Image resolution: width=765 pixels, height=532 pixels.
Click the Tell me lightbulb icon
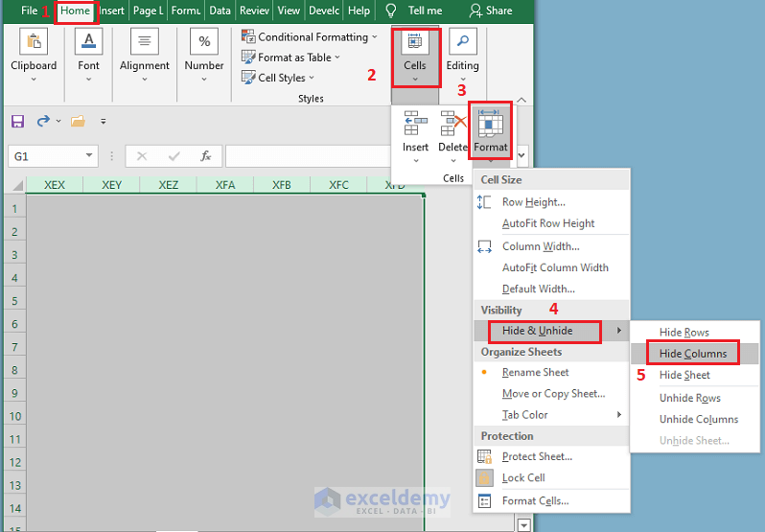390,11
